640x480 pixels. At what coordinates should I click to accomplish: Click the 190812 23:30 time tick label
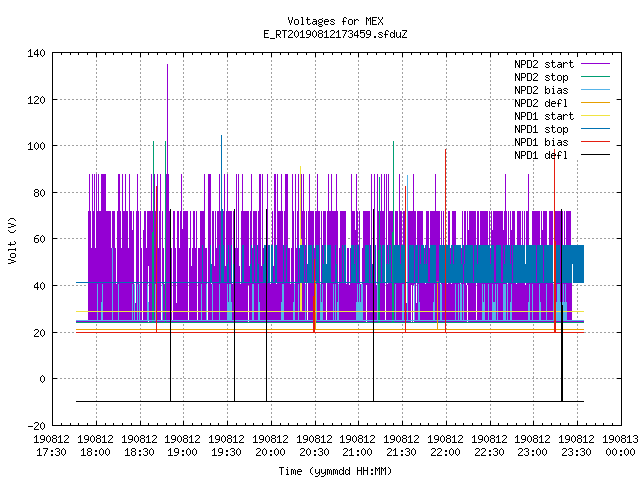pyautogui.click(x=577, y=446)
